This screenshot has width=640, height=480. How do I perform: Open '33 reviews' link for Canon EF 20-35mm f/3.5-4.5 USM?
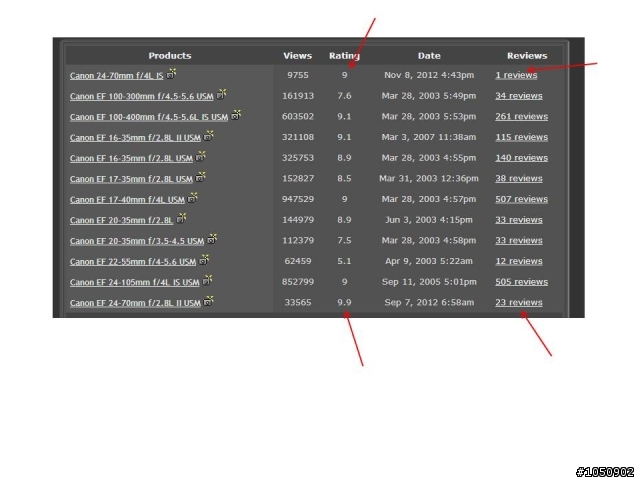(519, 240)
